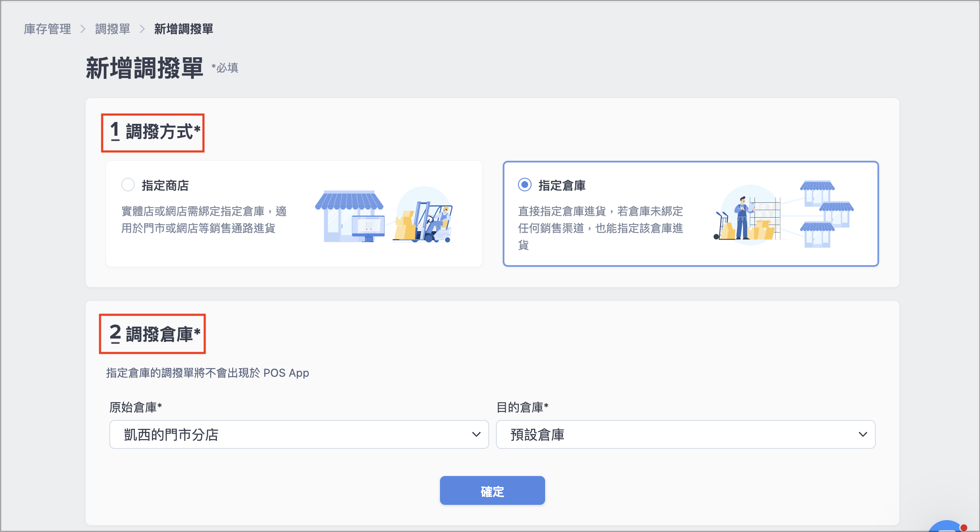Click 新增調撥單 current breadcrumb item

[184, 29]
